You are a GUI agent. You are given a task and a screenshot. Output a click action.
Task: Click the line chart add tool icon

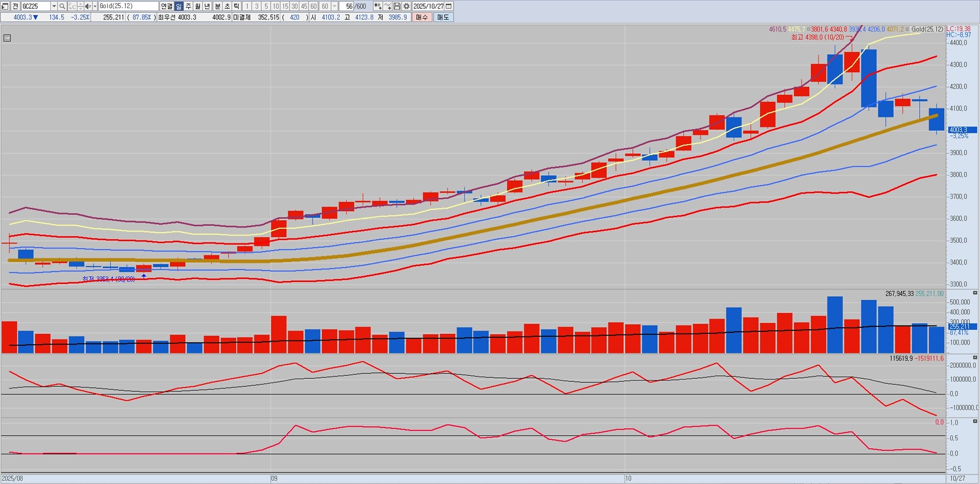(x=387, y=6)
